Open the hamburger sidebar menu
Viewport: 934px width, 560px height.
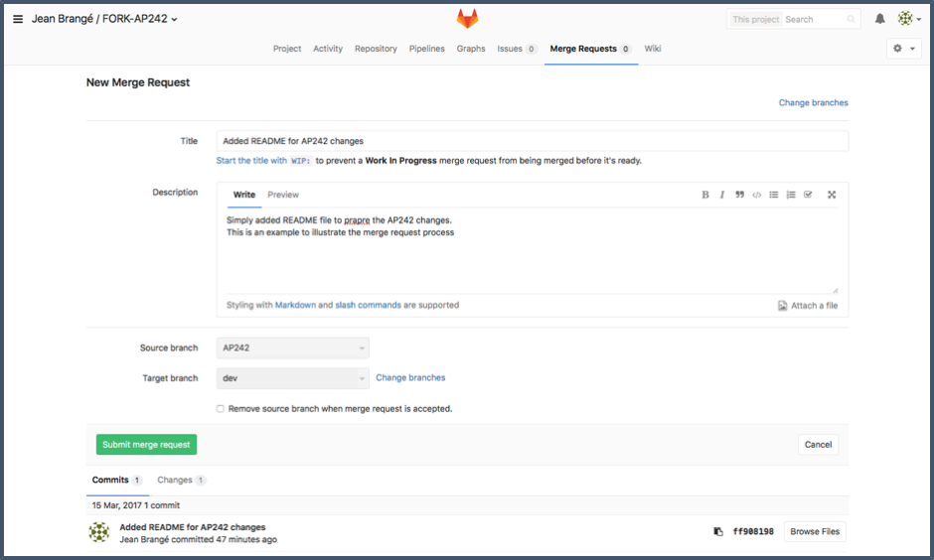18,19
